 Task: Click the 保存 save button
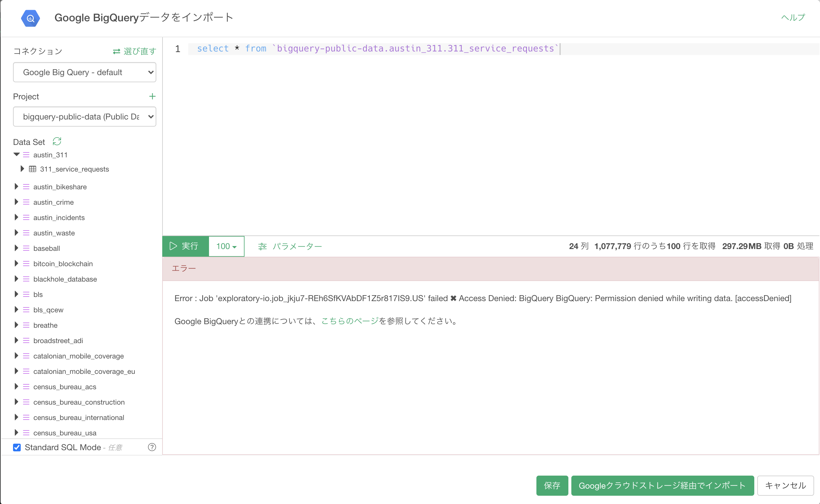(x=552, y=485)
